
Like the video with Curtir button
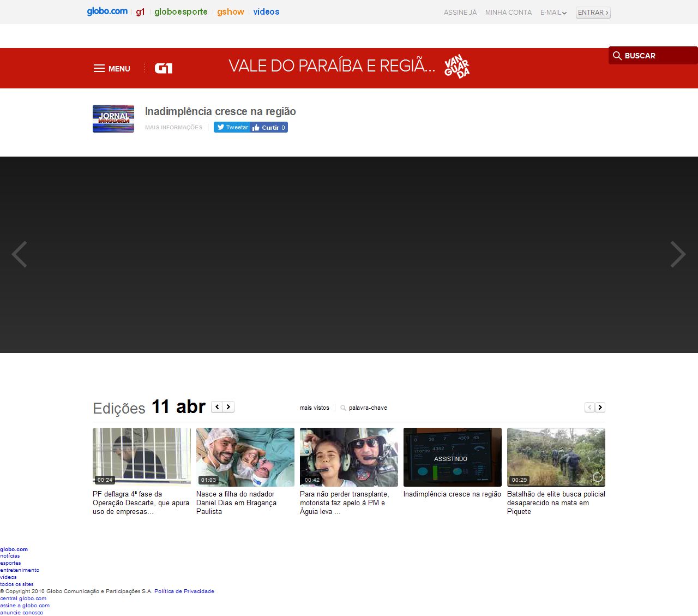(269, 127)
